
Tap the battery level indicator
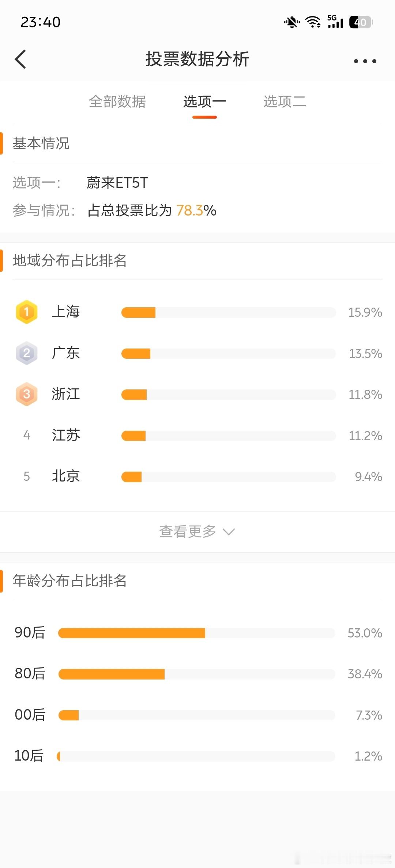click(361, 22)
